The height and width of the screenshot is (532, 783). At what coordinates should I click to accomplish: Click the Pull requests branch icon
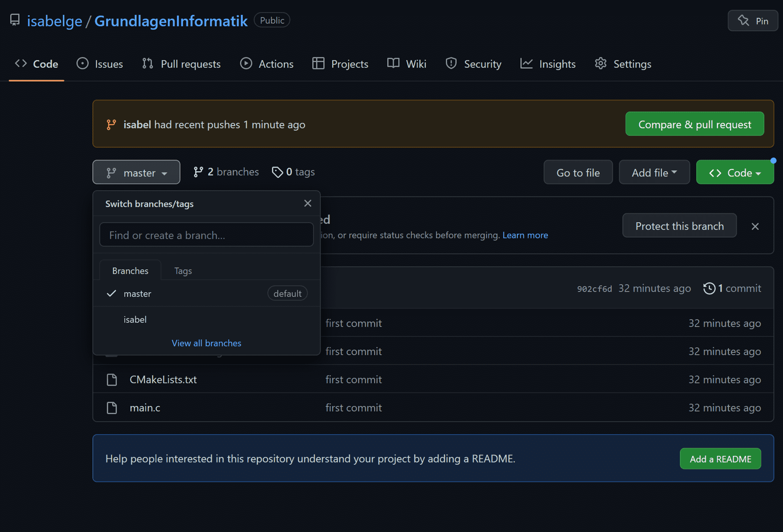147,63
